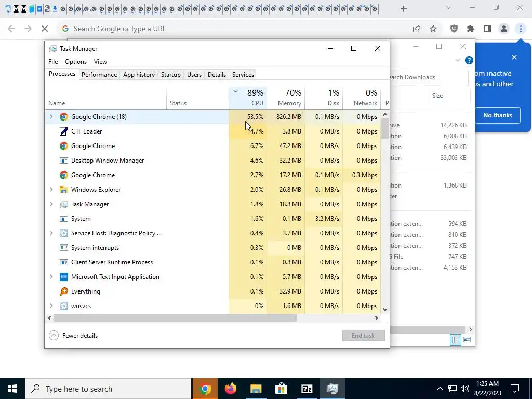Open Firefox from the taskbar
Viewport: 532px width, 399px height.
click(231, 389)
